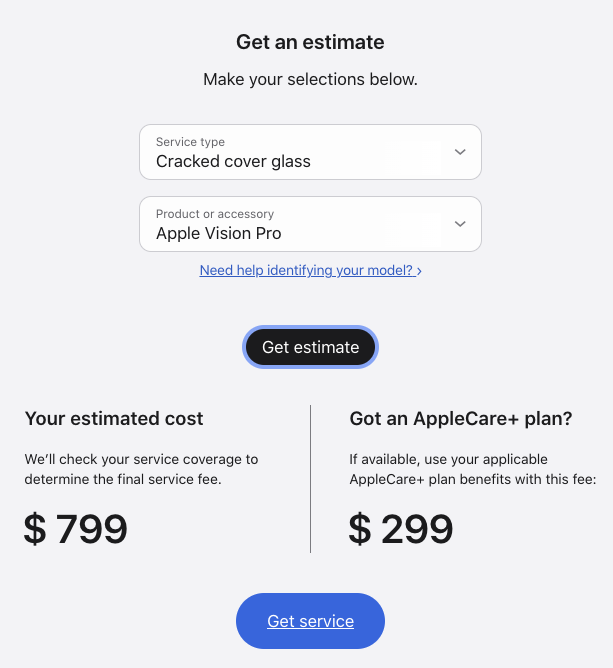613x668 pixels.
Task: Open the Service type dropdown
Action: click(x=310, y=152)
